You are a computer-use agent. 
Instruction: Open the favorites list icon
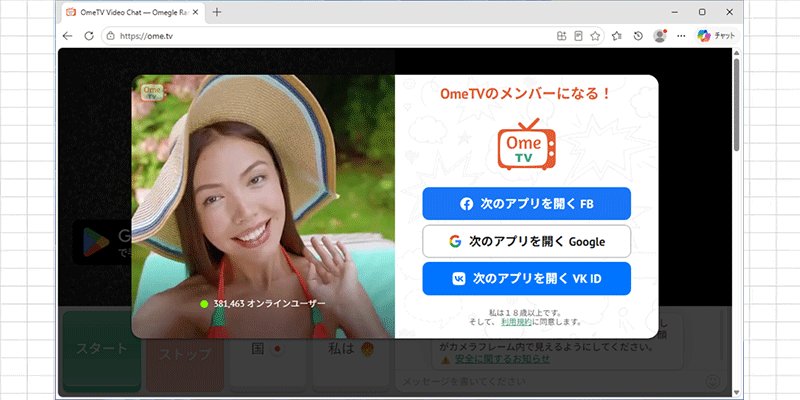pyautogui.click(x=617, y=36)
